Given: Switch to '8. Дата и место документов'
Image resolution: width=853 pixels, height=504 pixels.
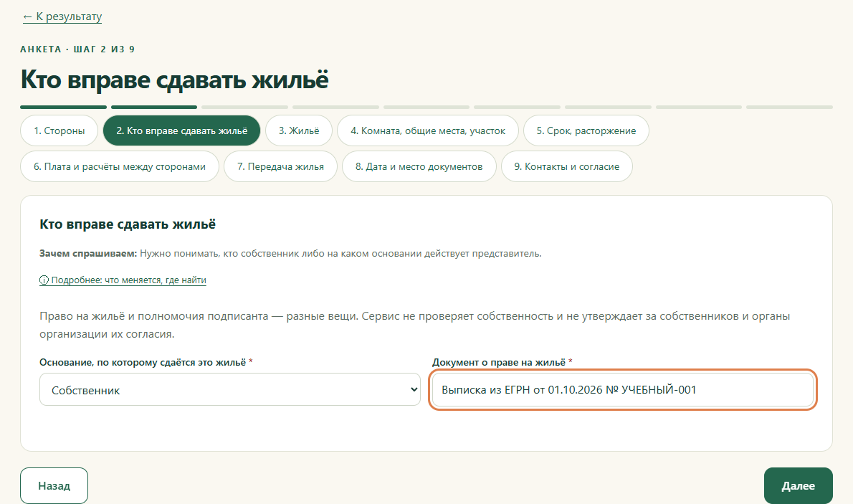Looking at the screenshot, I should pyautogui.click(x=419, y=166).
